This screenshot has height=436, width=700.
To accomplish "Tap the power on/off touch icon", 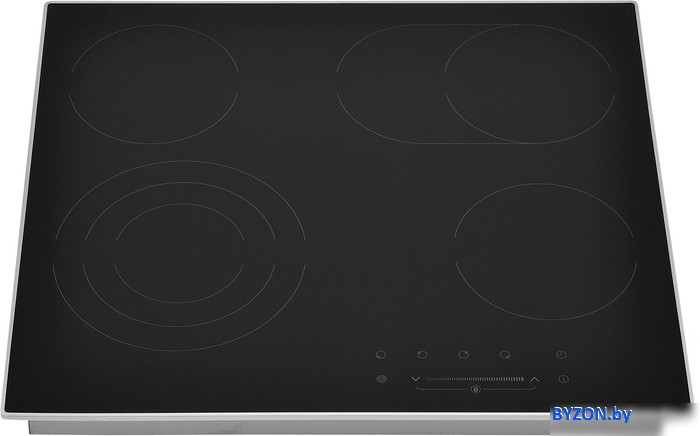I will (x=563, y=379).
